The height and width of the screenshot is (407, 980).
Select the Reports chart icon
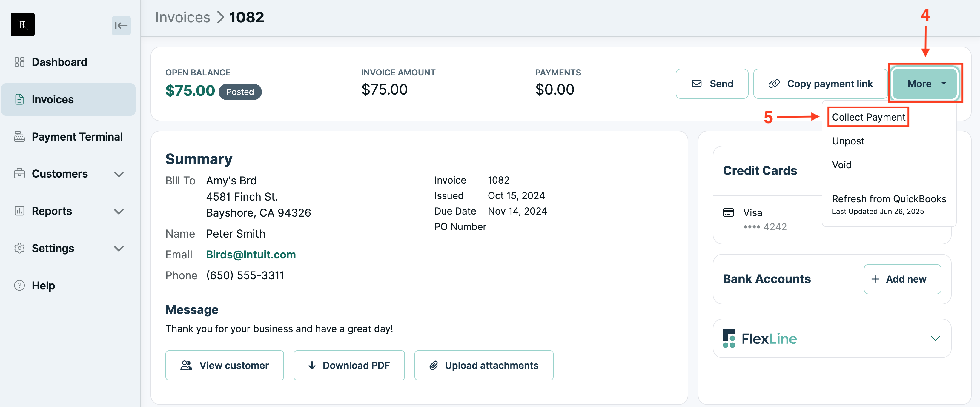point(19,211)
